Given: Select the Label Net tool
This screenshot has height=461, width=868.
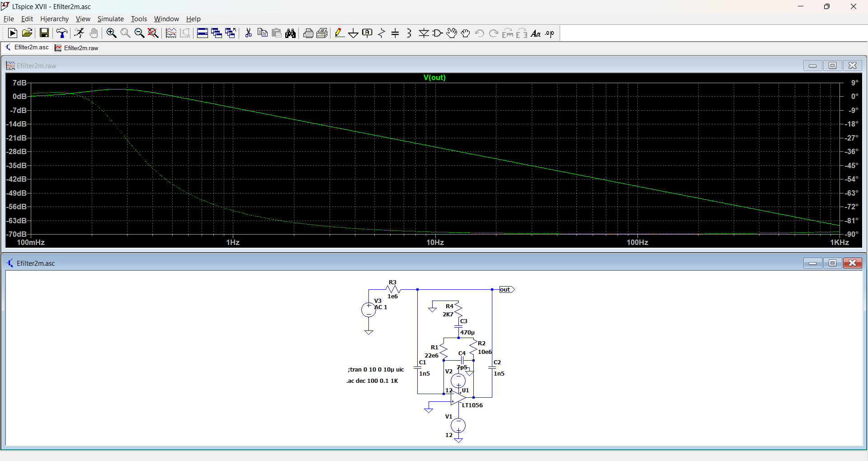Looking at the screenshot, I should 368,33.
